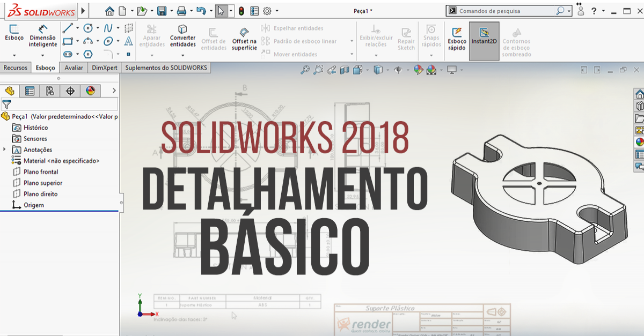
Task: Select the Spline sketch tool
Action: coord(108,28)
